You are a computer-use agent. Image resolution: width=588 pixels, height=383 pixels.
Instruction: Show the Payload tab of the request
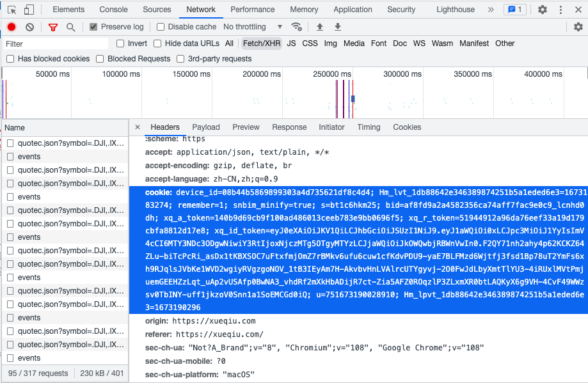(206, 127)
